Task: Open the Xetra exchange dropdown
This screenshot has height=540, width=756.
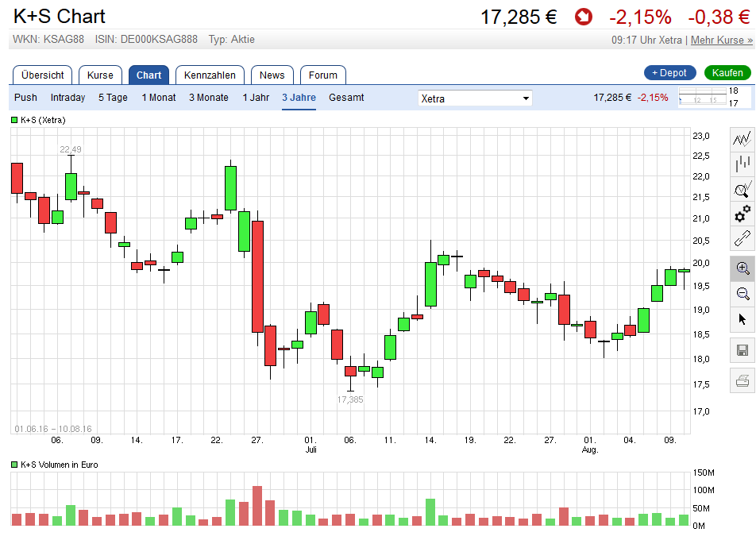Action: point(475,98)
